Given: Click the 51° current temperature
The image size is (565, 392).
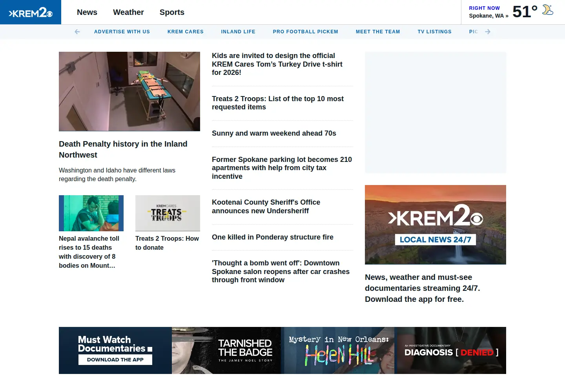Looking at the screenshot, I should point(525,12).
